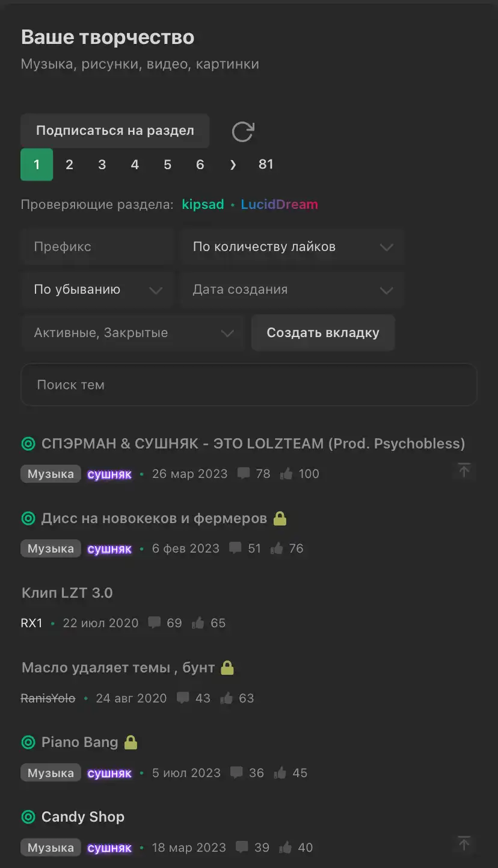Open the По количеству лайков sort dropdown
Screen dimensions: 498x868
click(x=291, y=247)
